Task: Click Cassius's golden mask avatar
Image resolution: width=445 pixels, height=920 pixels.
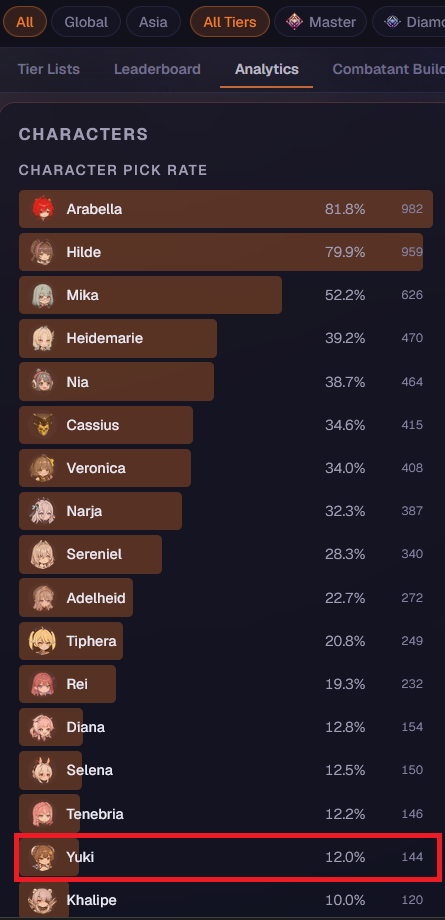Action: point(43,425)
